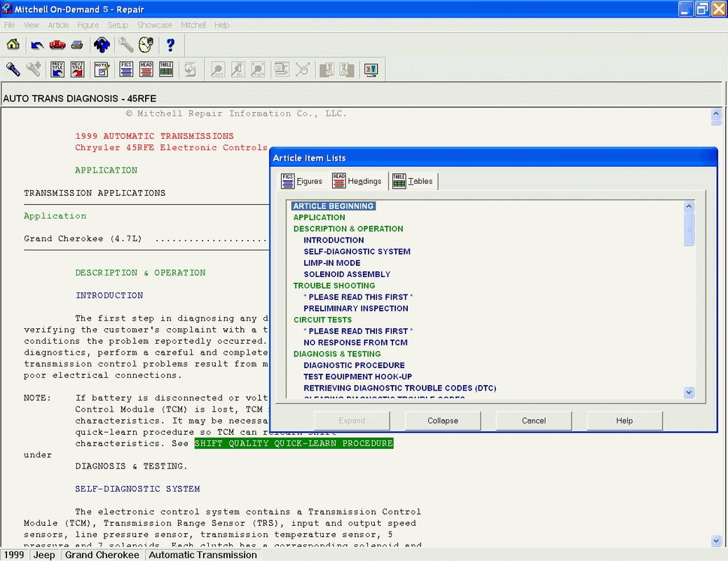Screen dimensions: 728x561
Task: Select NO RESPONSE FROM TCM heading
Action: [356, 342]
